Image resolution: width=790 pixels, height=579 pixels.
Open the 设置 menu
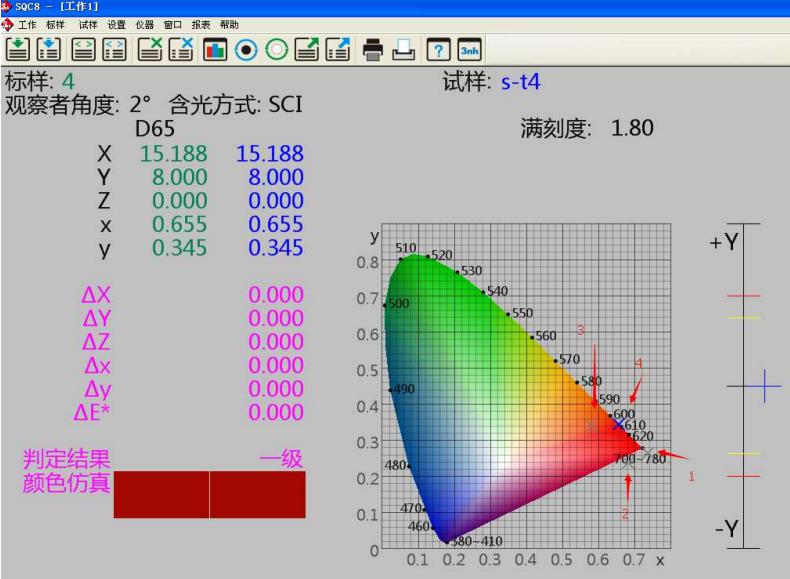116,25
